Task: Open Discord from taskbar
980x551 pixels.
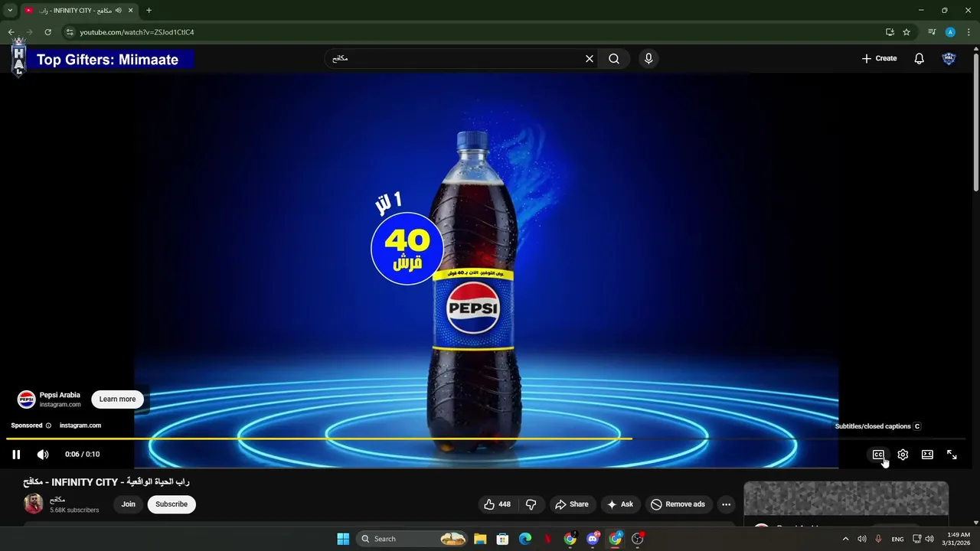Action: click(593, 539)
